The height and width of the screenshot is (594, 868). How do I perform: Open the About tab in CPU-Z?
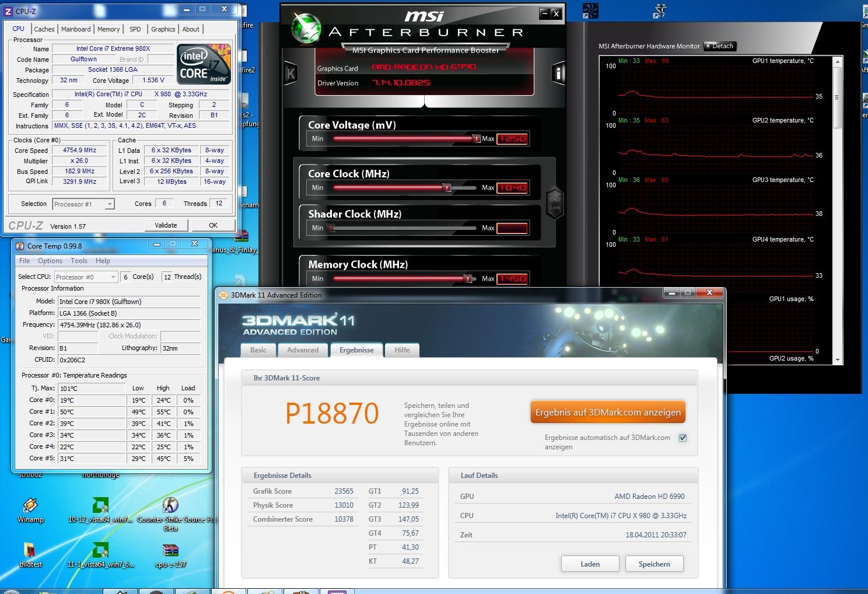pyautogui.click(x=191, y=29)
